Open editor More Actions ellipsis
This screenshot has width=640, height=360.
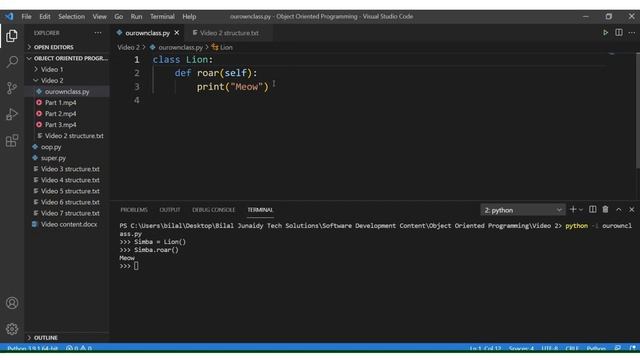631,33
